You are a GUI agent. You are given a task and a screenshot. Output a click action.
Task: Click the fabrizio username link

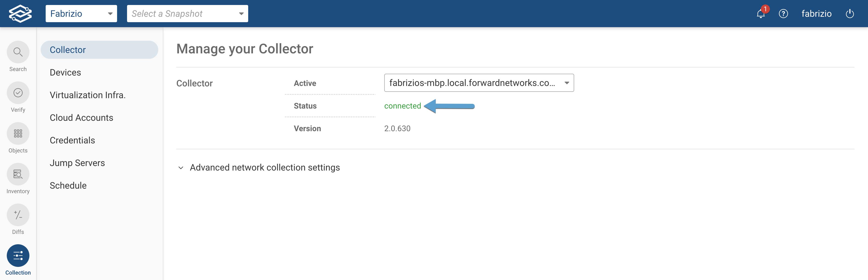[x=816, y=14]
